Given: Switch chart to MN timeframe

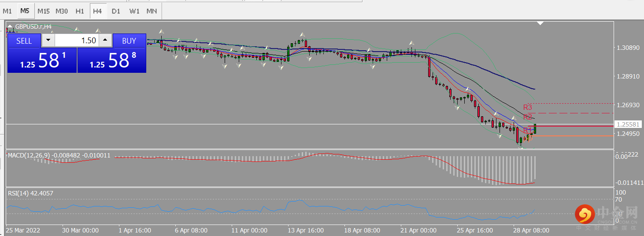Looking at the screenshot, I should coord(152,11).
